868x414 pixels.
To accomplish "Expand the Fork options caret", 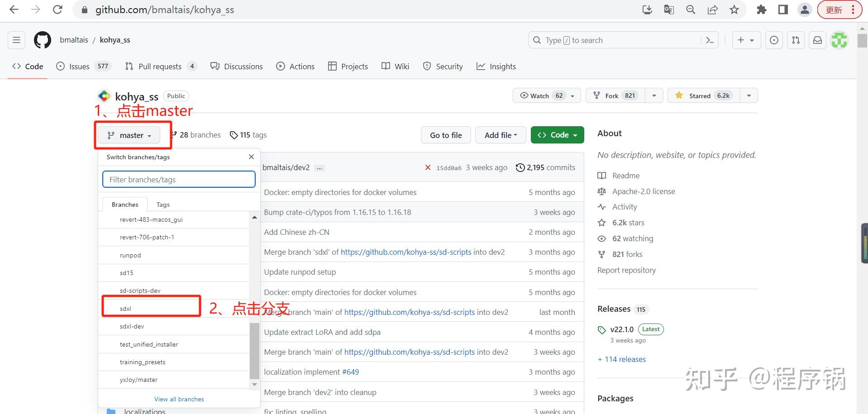I will click(653, 95).
